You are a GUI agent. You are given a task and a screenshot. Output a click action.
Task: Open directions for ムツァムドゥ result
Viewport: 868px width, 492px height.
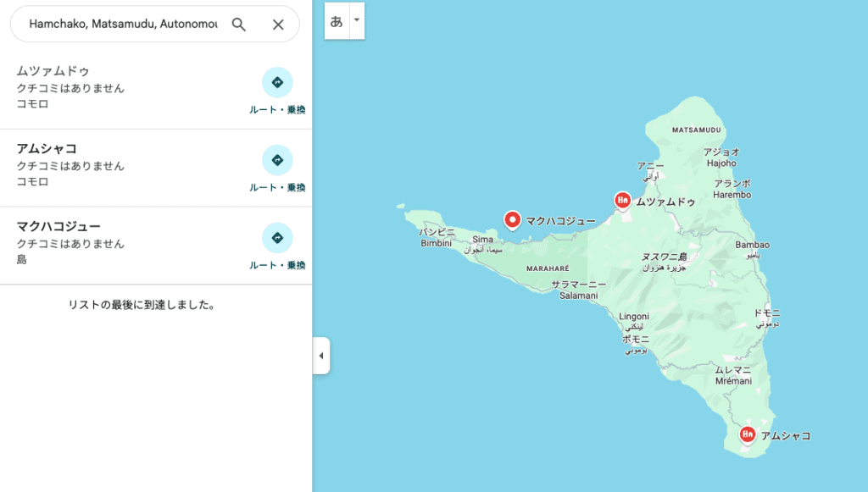(x=277, y=82)
